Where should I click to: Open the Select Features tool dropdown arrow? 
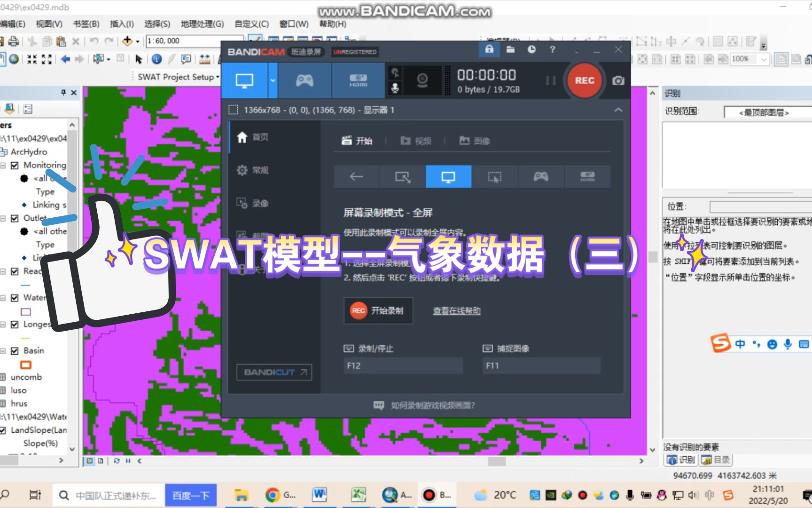pos(109,59)
